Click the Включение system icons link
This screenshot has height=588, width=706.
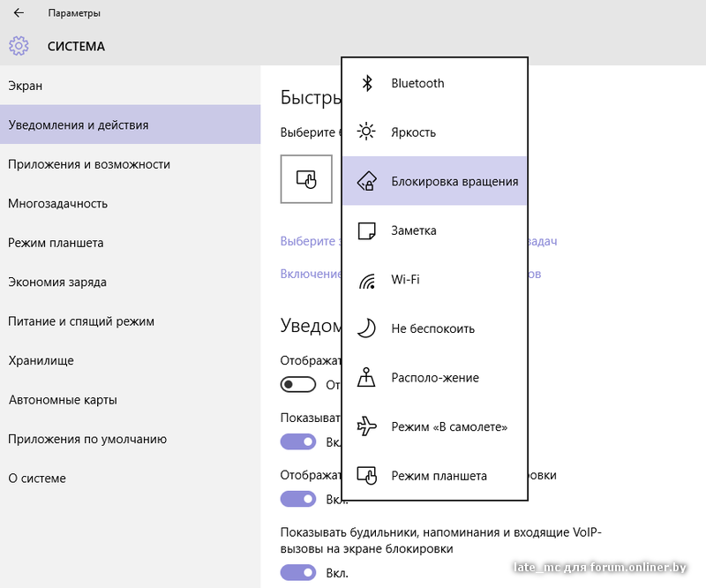coord(311,274)
